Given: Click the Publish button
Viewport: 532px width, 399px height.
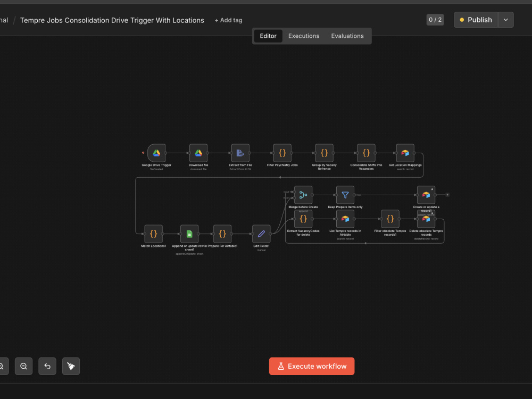Looking at the screenshot, I should (x=476, y=20).
